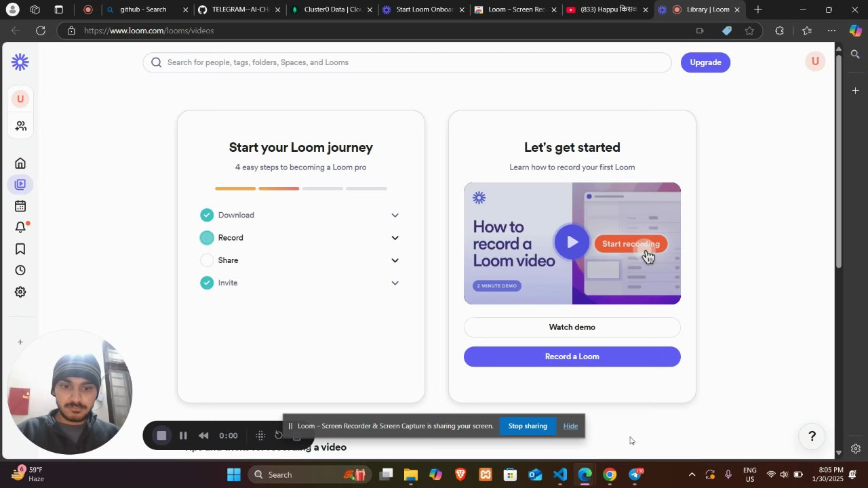The height and width of the screenshot is (488, 868).
Task: Open VS Code from the taskbar
Action: [560, 474]
